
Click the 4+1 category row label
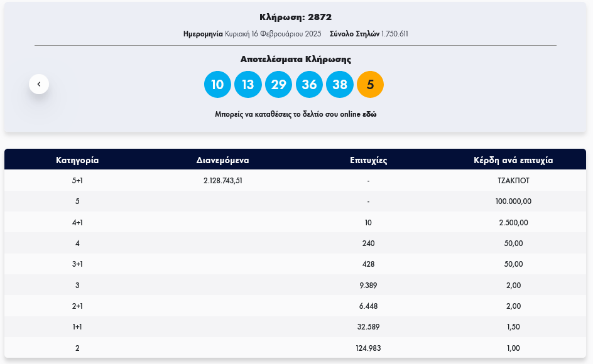point(77,223)
